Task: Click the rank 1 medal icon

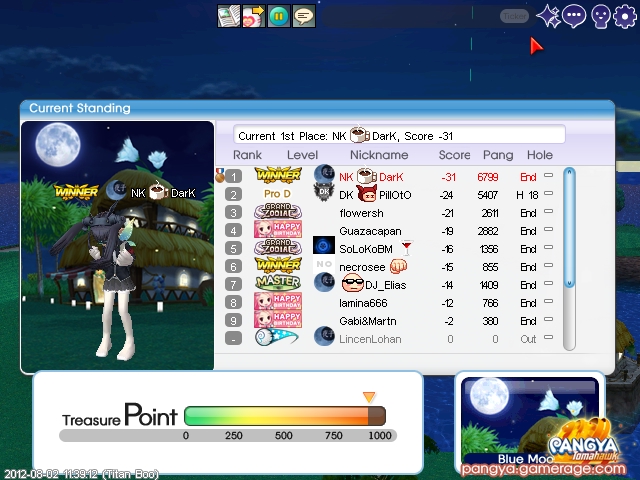Action: 220,176
